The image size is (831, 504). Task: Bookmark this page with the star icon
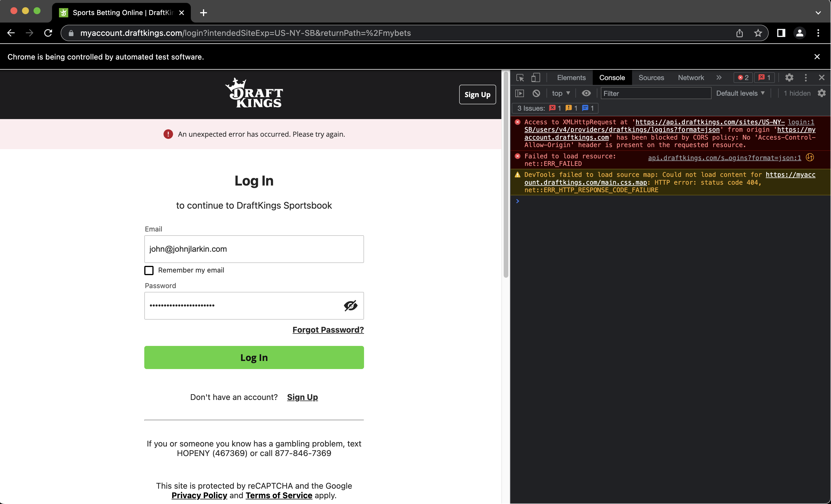tap(758, 33)
